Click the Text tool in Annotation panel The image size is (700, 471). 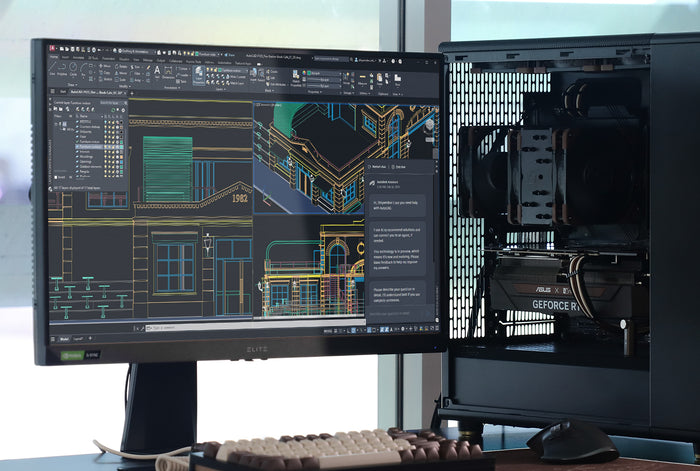coord(157,71)
